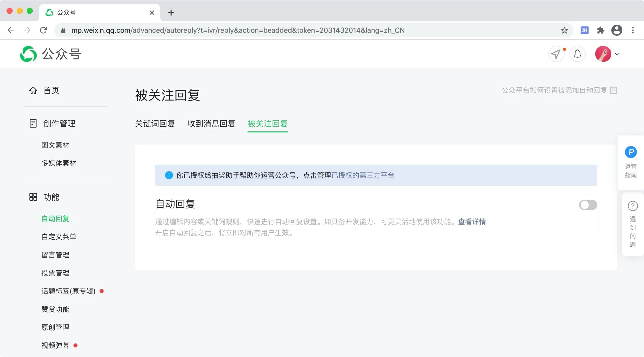The height and width of the screenshot is (357, 644).
Task: Switch to the 收到消息回复 tab
Action: (x=211, y=124)
